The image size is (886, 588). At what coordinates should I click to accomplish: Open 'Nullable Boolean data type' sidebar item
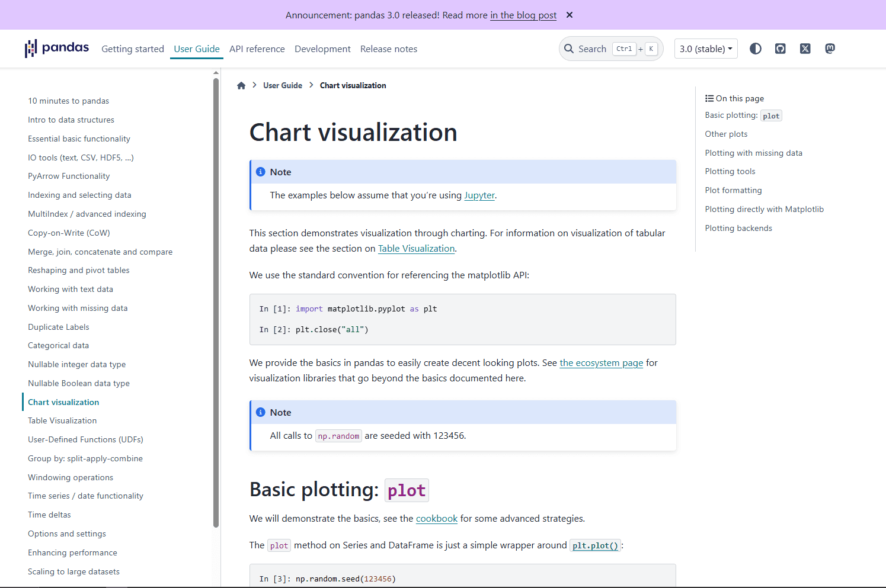point(79,383)
